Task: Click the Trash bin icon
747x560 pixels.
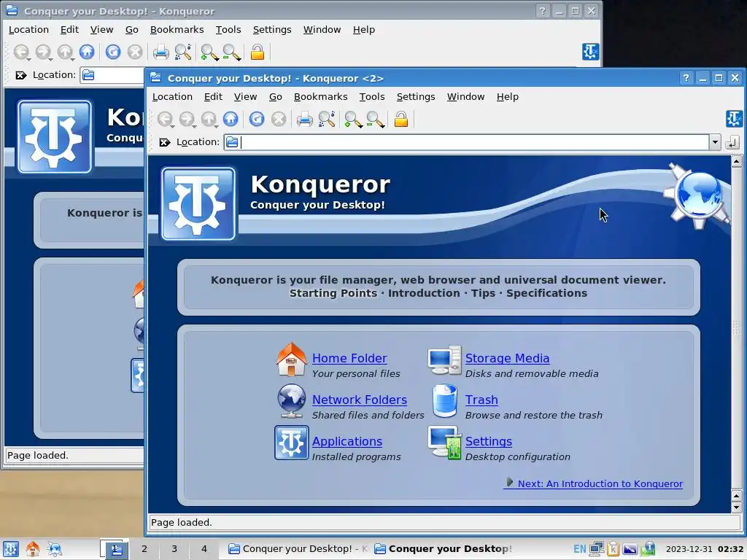Action: [445, 401]
